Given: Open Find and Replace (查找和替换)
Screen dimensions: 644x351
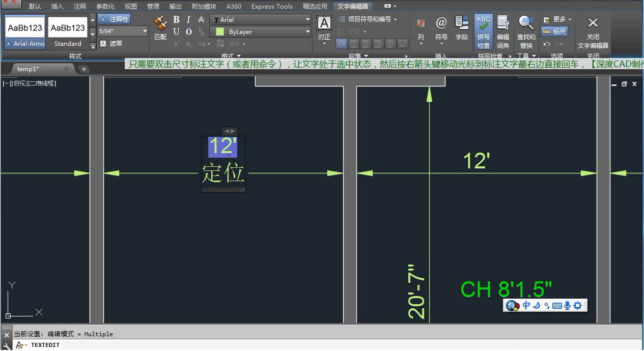Looking at the screenshot, I should pos(526,32).
